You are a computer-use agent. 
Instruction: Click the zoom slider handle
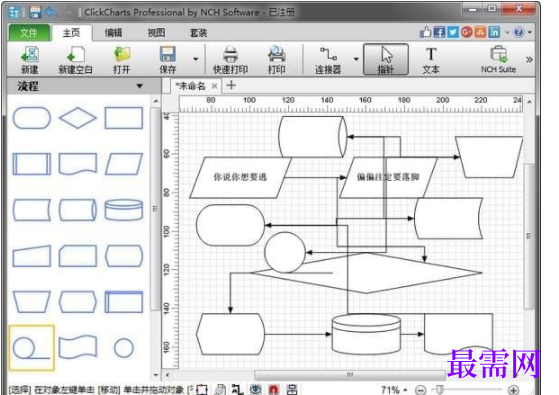coord(440,390)
